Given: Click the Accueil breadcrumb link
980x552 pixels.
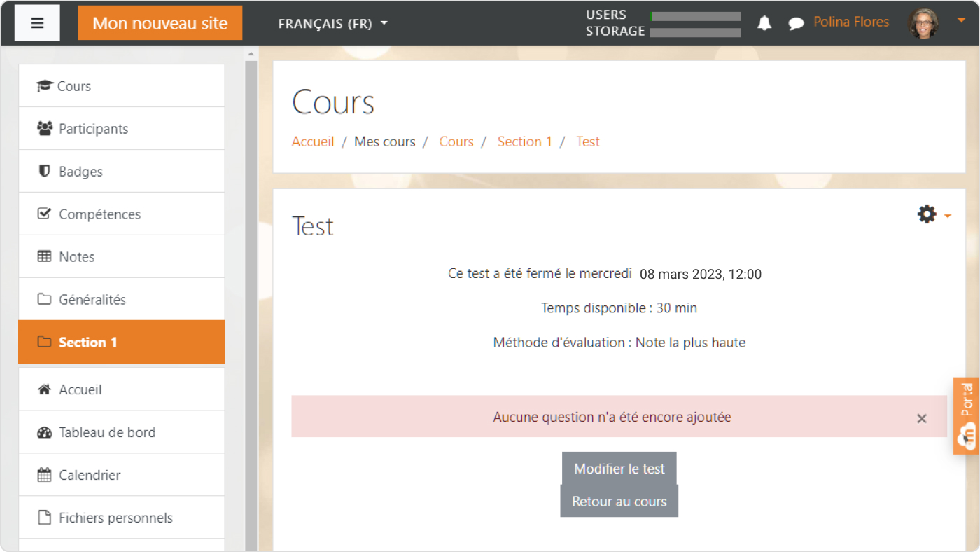Looking at the screenshot, I should pyautogui.click(x=313, y=142).
